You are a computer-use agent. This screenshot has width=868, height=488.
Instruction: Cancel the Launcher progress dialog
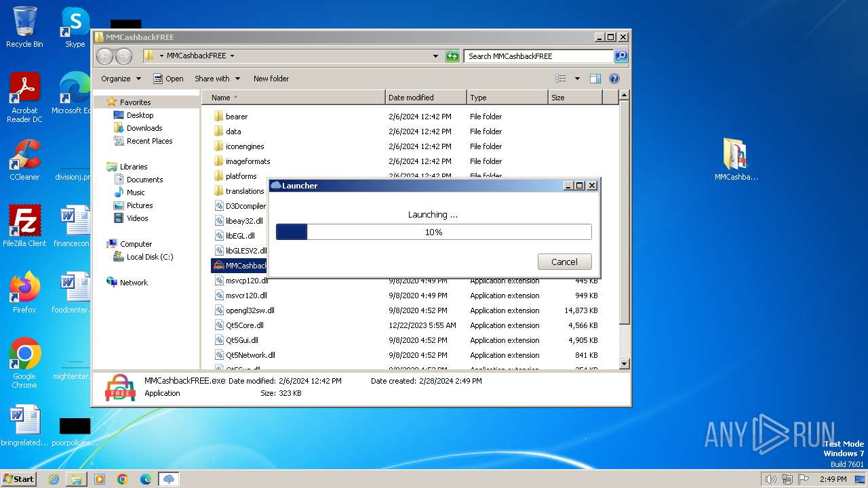tap(564, 262)
